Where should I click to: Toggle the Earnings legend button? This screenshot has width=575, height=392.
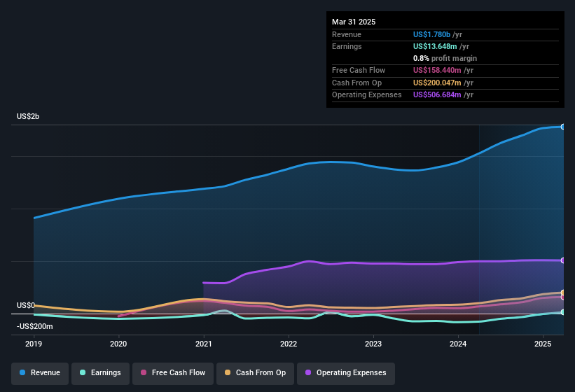[100, 373]
